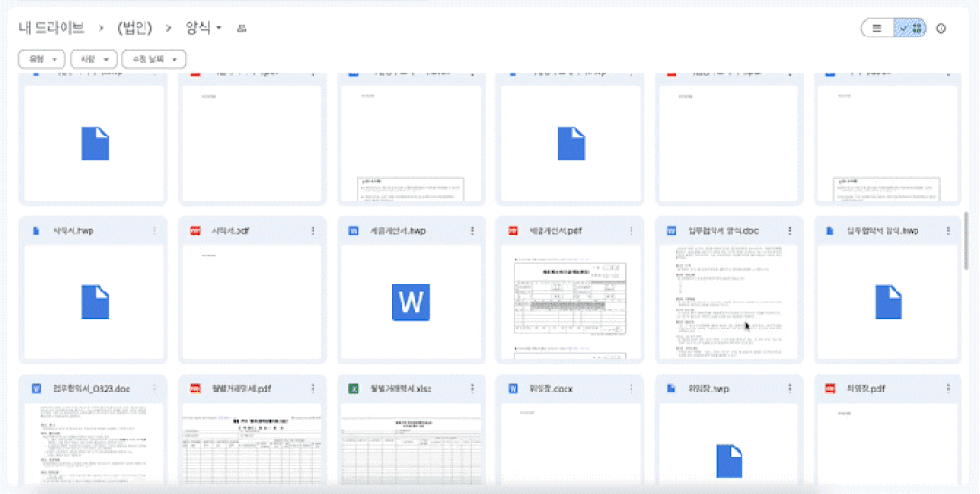The image size is (980, 494).
Task: Click the file icon of 위임장.hwp
Action: point(672,388)
